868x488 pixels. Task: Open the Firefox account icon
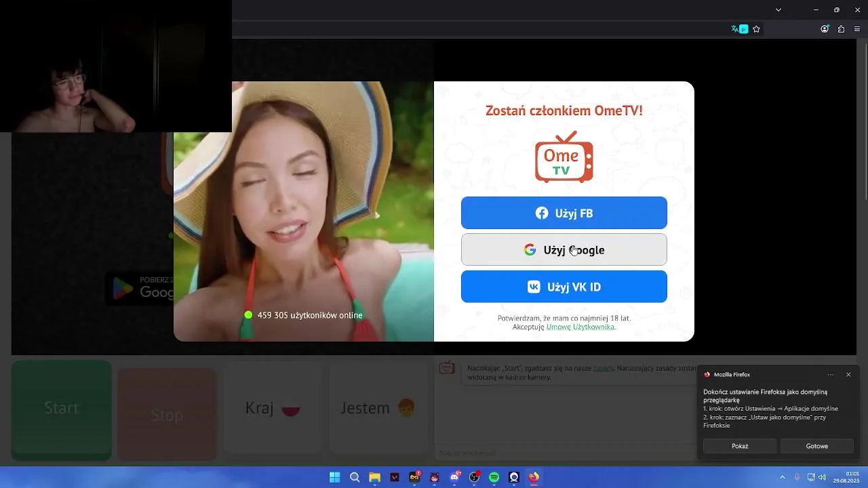click(825, 29)
